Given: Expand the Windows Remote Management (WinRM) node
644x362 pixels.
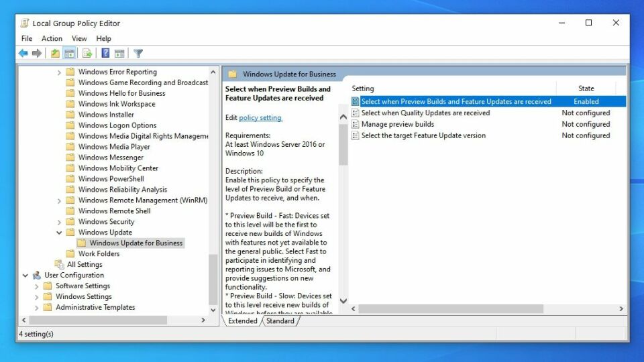Looking at the screenshot, I should [x=59, y=200].
